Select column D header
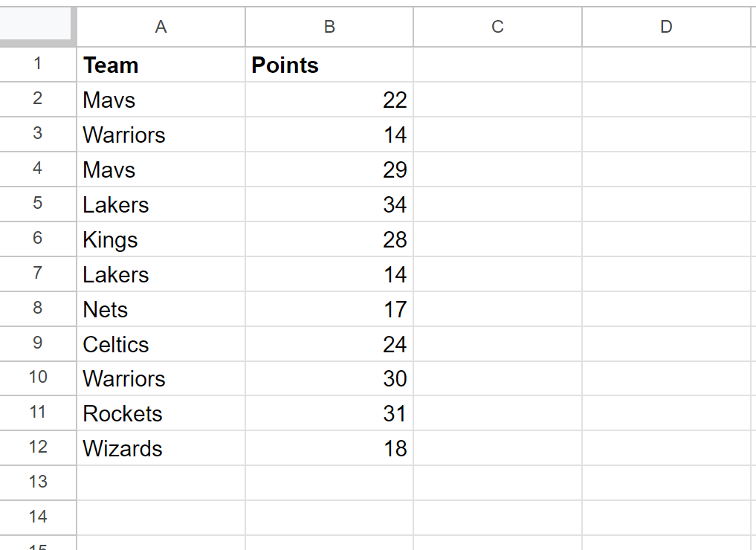Image resolution: width=756 pixels, height=550 pixels. 666,27
